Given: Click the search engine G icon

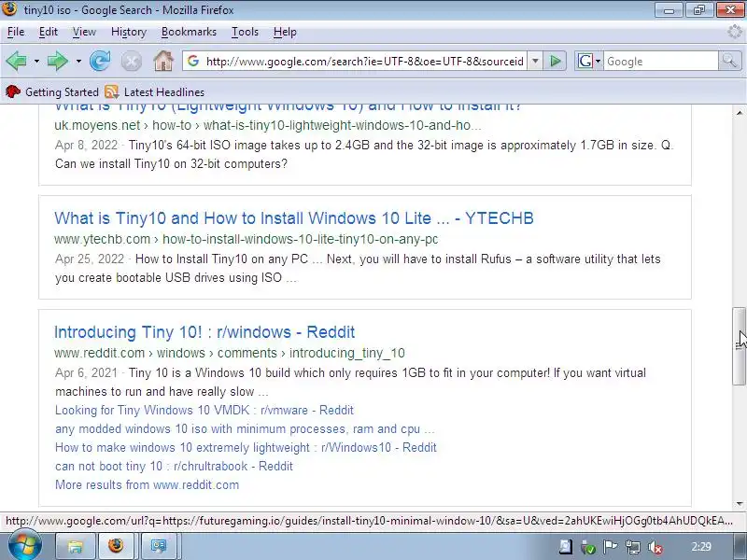Looking at the screenshot, I should tap(585, 61).
